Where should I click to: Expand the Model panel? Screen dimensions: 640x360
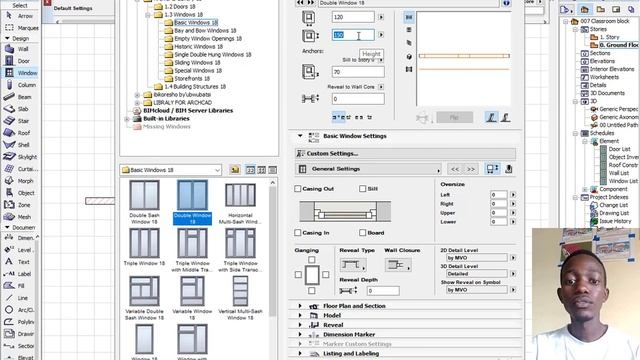[x=300, y=316]
